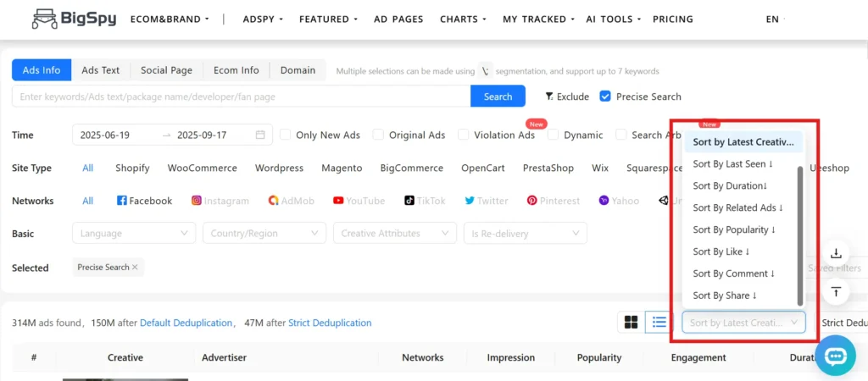Click the end date 2025-09-17 field

pos(202,135)
